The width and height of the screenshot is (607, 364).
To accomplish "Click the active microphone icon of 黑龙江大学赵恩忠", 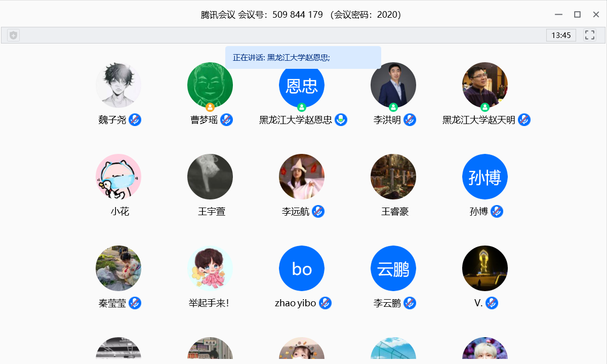I will pyautogui.click(x=341, y=120).
